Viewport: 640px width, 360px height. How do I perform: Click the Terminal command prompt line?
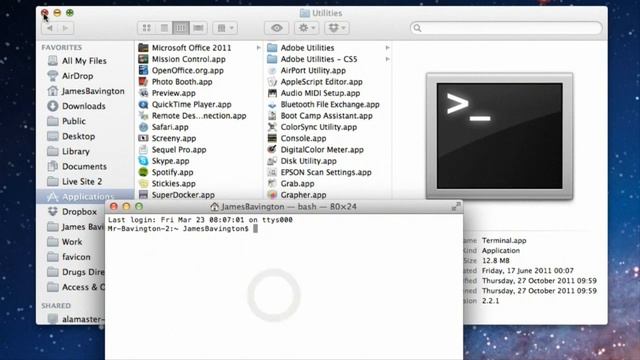[183, 229]
